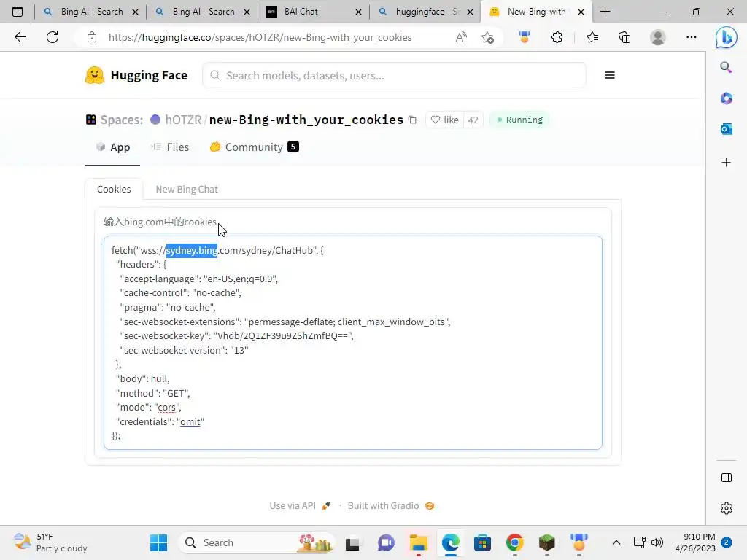
Task: Open Microsoft 365 sidebar icon
Action: pyautogui.click(x=726, y=98)
